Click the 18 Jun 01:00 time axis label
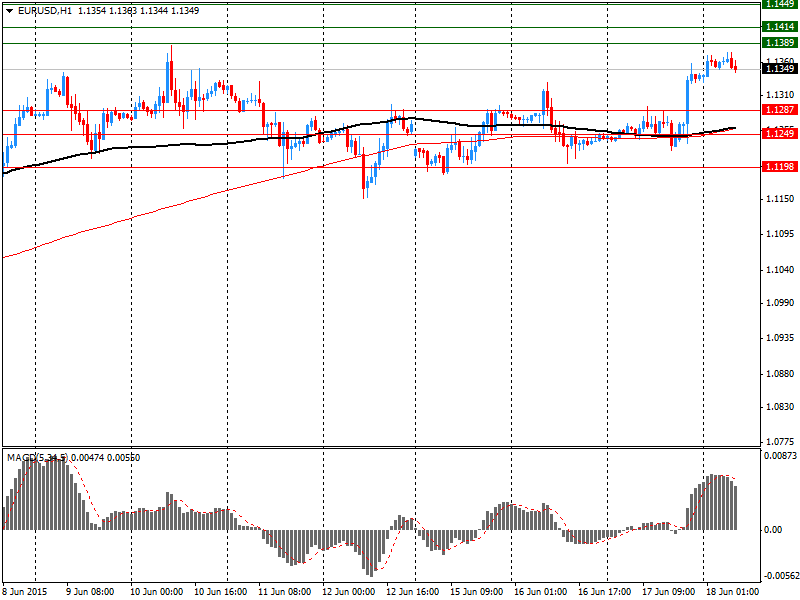 click(732, 592)
